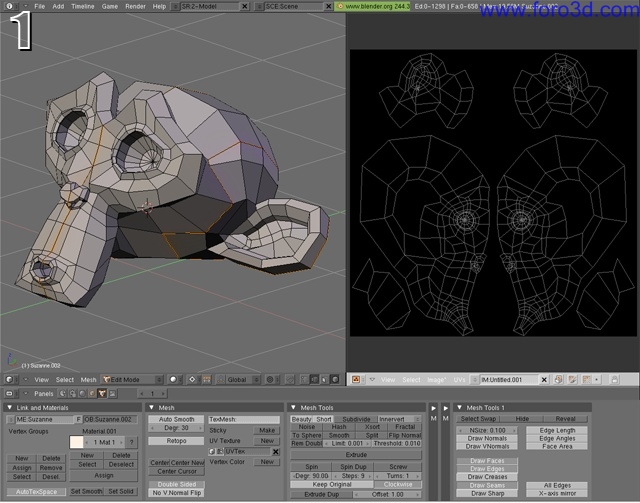The width and height of the screenshot is (640, 503).
Task: Adjust the Degr: 30 auto smooth field
Action: click(x=176, y=428)
